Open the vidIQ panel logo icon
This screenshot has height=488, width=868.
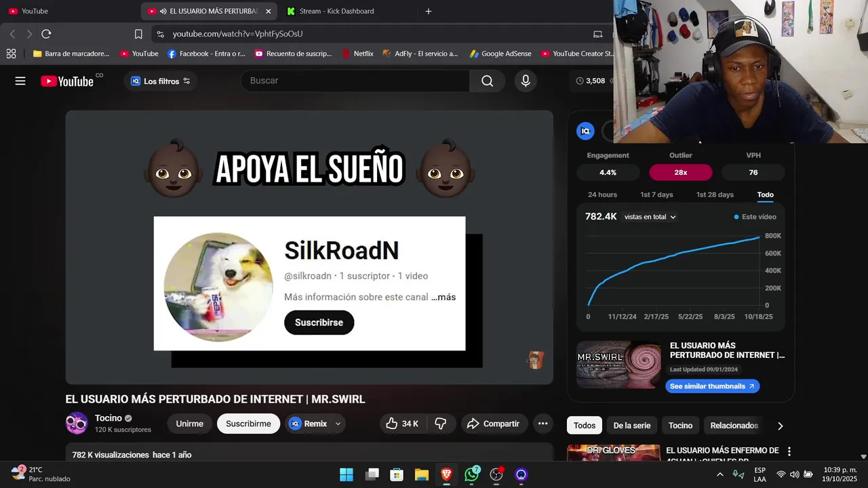(x=585, y=131)
